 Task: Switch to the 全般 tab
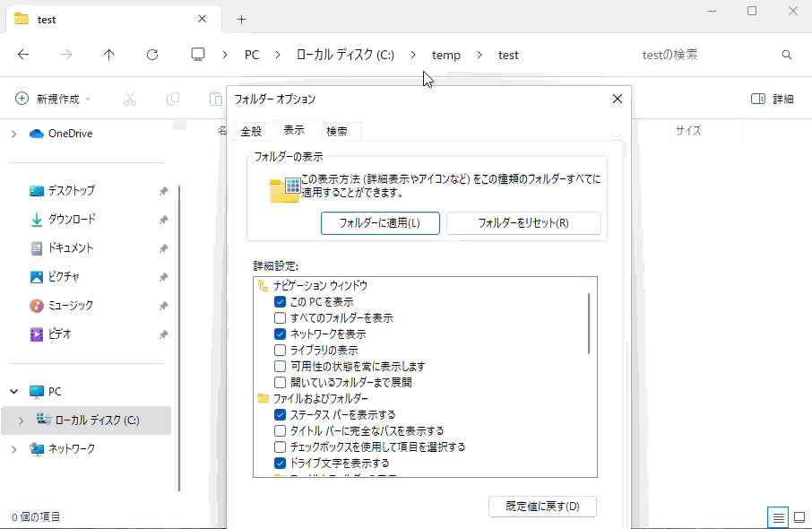coord(251,132)
